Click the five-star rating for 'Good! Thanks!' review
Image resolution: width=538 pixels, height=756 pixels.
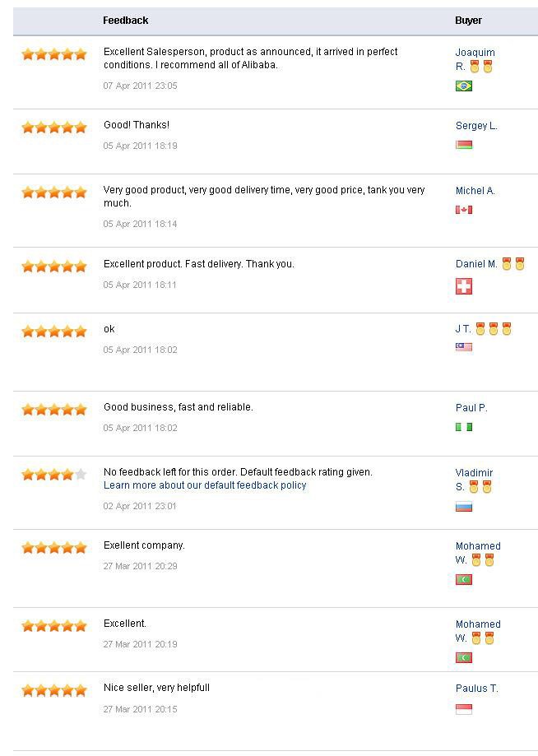point(54,128)
